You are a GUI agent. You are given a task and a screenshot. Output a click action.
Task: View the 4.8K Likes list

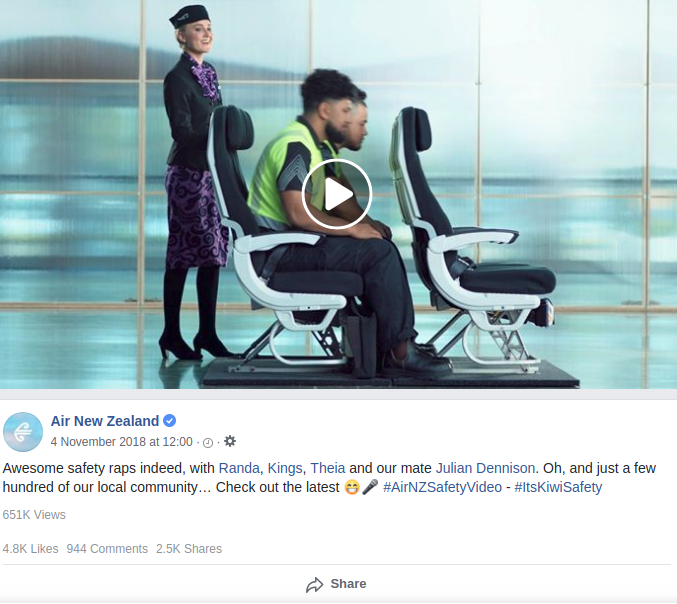(30, 549)
